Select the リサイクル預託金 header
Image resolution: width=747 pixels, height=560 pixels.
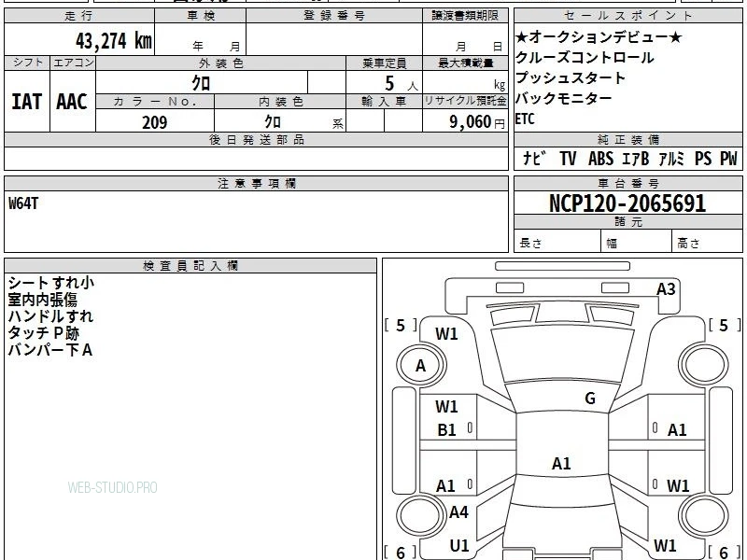pyautogui.click(x=465, y=101)
